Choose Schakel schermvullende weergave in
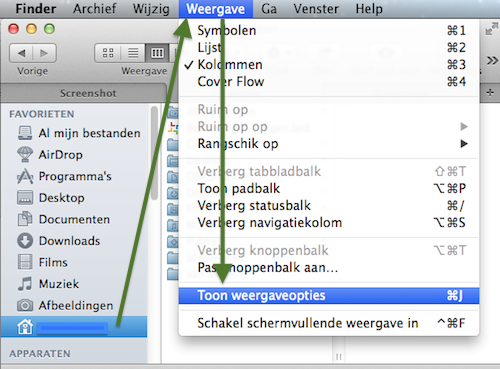 329,323
